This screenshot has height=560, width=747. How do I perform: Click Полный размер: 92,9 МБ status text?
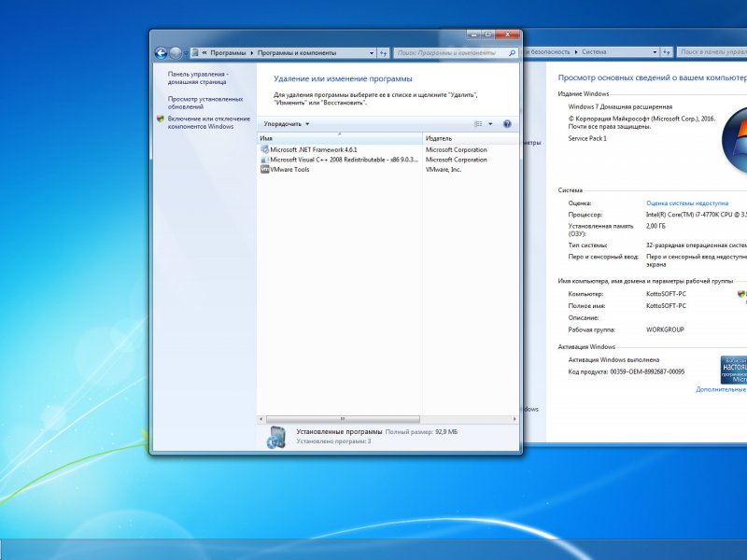pyautogui.click(x=421, y=432)
